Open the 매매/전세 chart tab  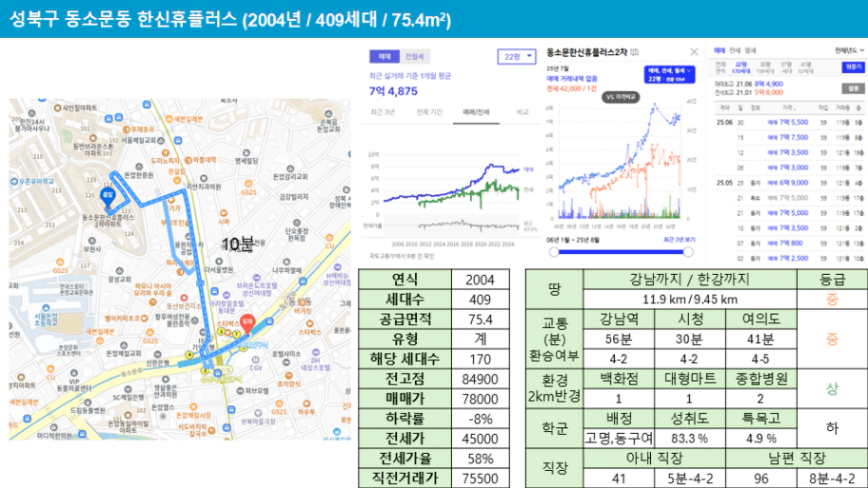476,111
